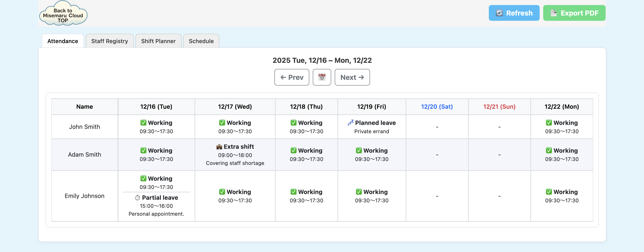Select the Schedule tab
The height and width of the screenshot is (252, 644).
[201, 41]
